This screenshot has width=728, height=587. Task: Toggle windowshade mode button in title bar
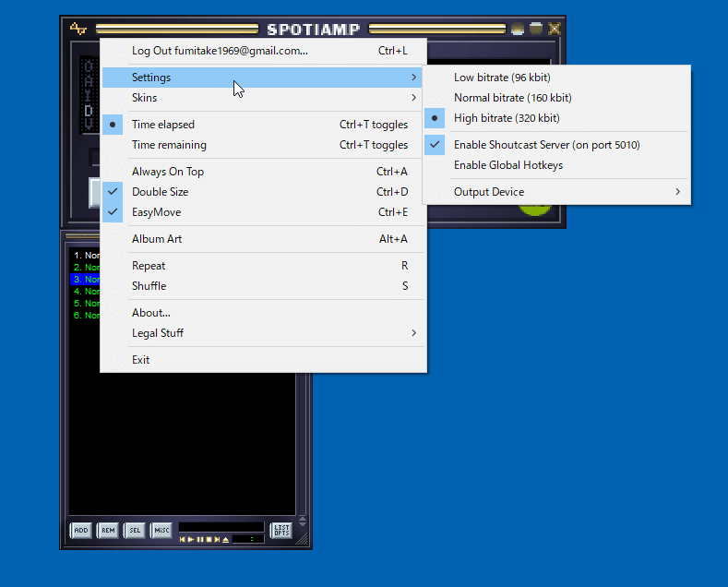(536, 29)
